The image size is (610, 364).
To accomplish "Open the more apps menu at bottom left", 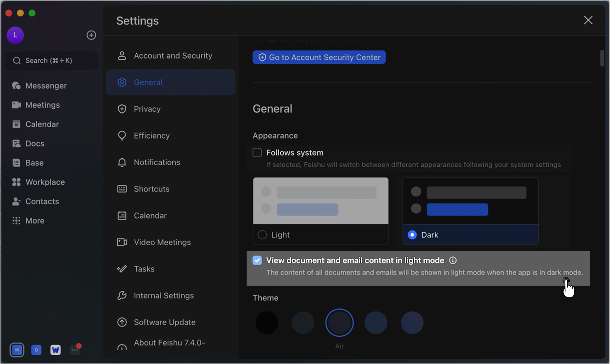I will tap(74, 350).
